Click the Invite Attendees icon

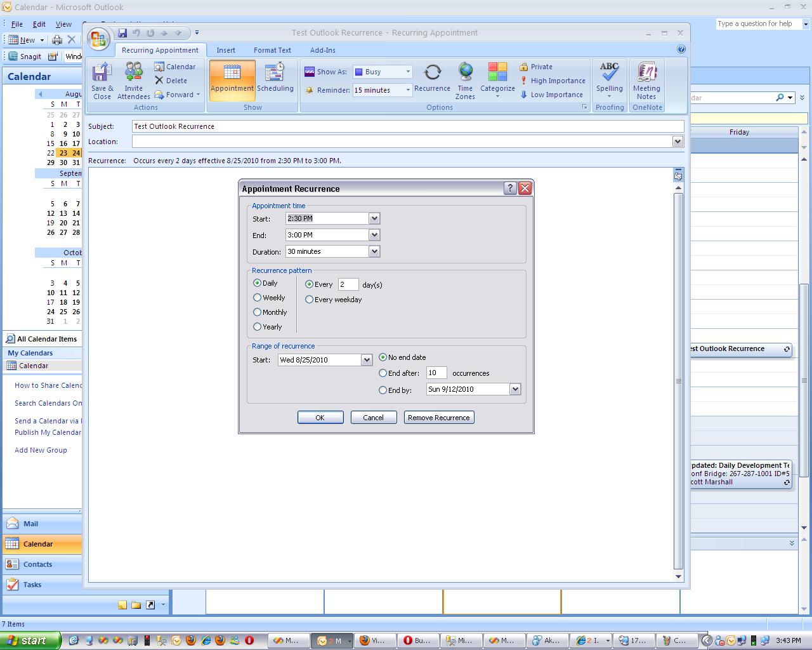pos(133,81)
